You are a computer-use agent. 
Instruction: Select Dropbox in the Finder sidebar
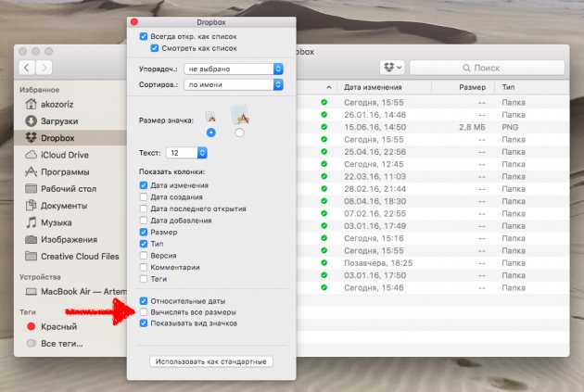[70, 138]
